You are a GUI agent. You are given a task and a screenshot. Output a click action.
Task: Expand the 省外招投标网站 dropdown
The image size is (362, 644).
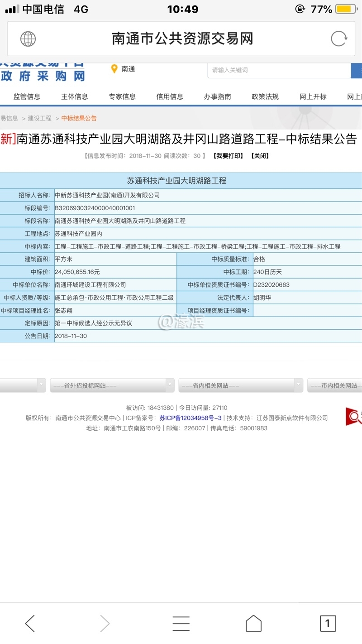tap(111, 385)
